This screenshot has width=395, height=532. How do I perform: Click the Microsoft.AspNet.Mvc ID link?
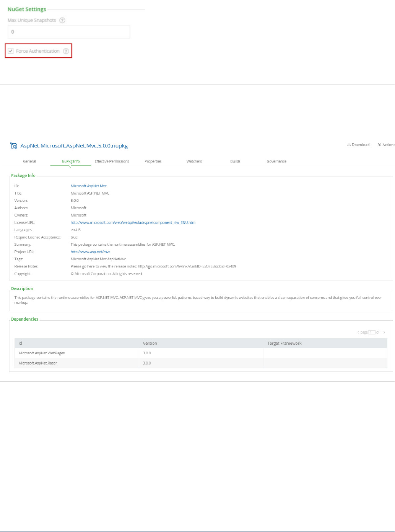pos(89,186)
